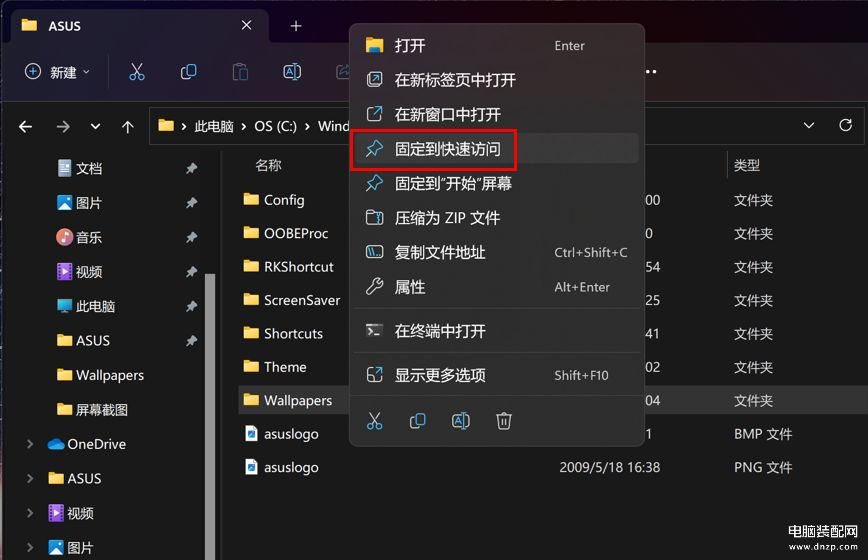Select the OOBEProc folder
Viewport: 868px width, 560px height.
[x=286, y=234]
